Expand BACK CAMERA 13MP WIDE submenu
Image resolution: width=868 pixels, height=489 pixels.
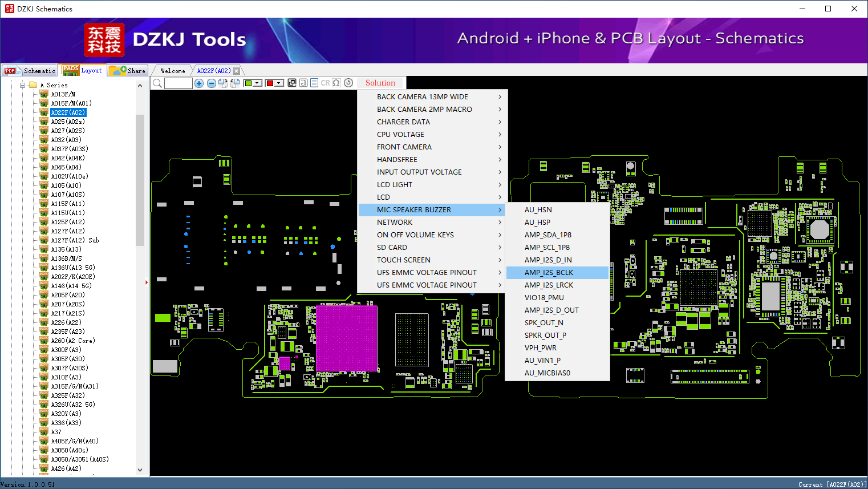pyautogui.click(x=500, y=97)
